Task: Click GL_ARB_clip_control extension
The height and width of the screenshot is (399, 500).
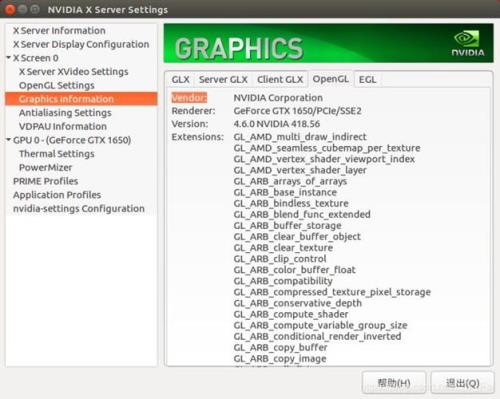Action: pyautogui.click(x=280, y=259)
